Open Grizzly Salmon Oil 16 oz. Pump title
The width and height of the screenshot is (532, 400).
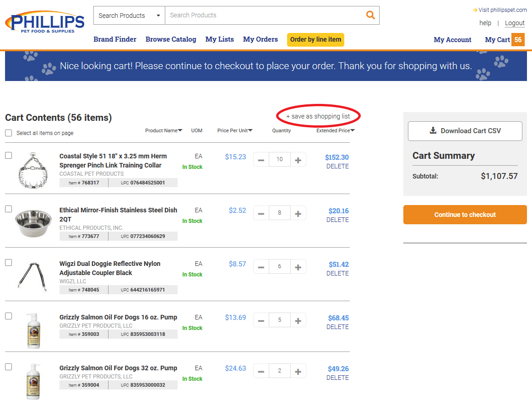[118, 317]
